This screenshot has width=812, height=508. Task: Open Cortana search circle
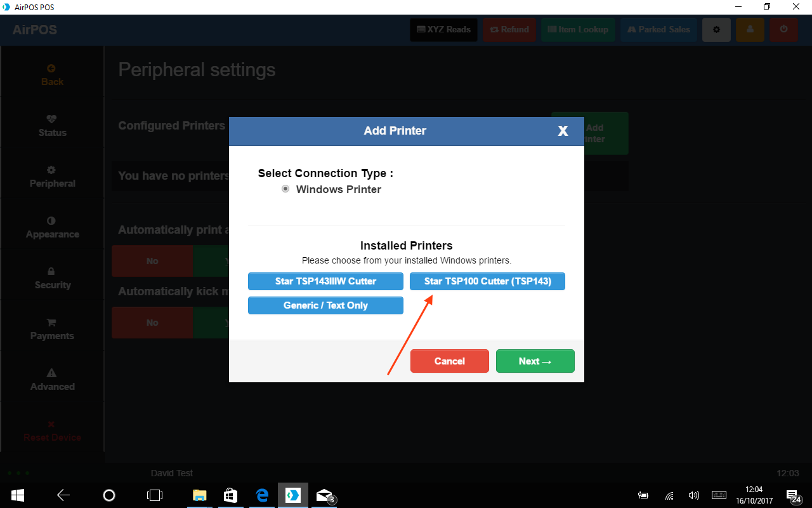(109, 495)
